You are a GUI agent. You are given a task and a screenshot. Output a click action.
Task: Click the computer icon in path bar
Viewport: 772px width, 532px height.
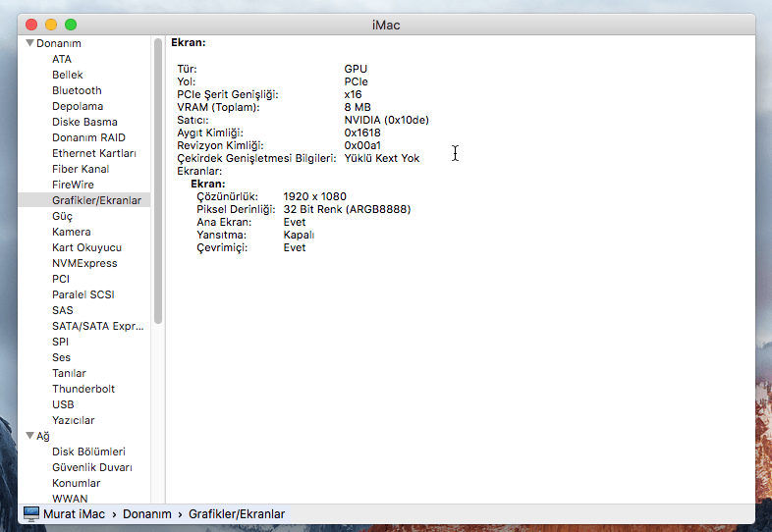tap(31, 513)
